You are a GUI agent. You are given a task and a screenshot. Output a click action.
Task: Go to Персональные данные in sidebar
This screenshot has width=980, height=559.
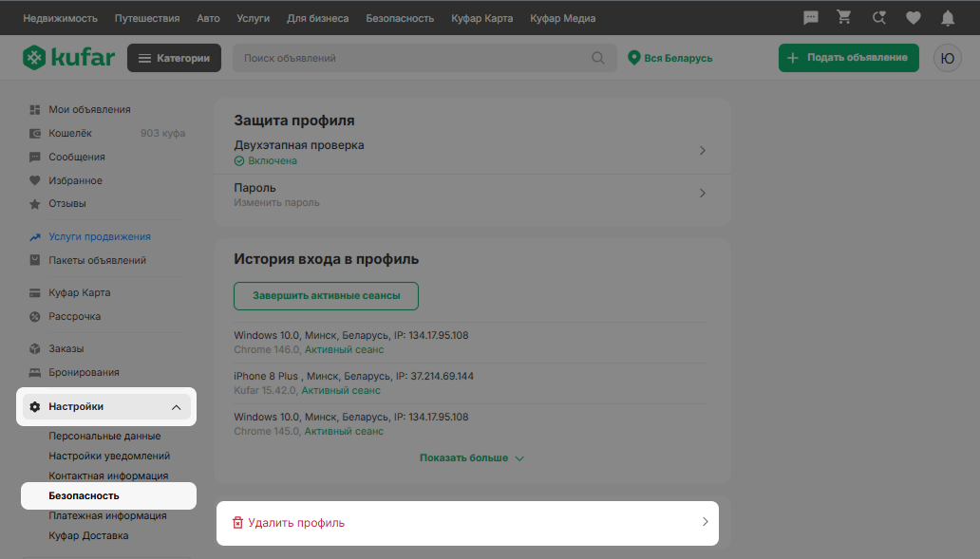pos(104,437)
